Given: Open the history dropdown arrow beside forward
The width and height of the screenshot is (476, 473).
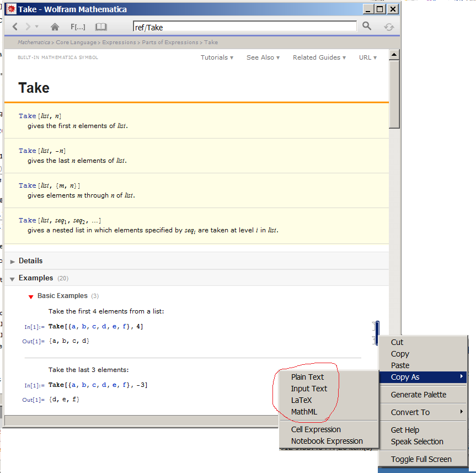Looking at the screenshot, I should 37,26.
